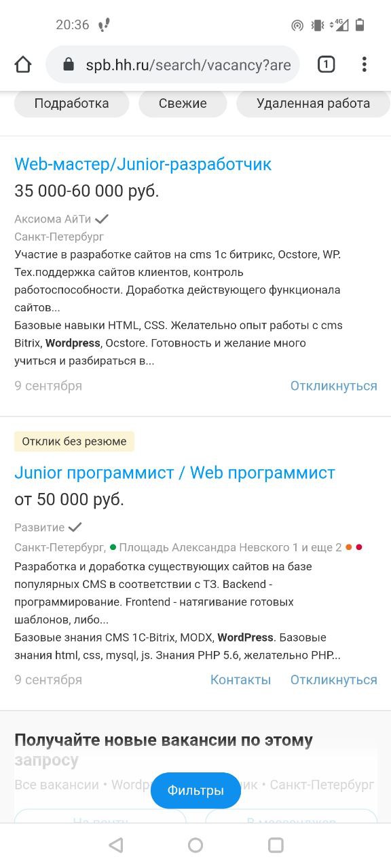Open the Web-мастер/Junior-разработчик vacancy
The height and width of the screenshot is (868, 391).
pos(143,164)
